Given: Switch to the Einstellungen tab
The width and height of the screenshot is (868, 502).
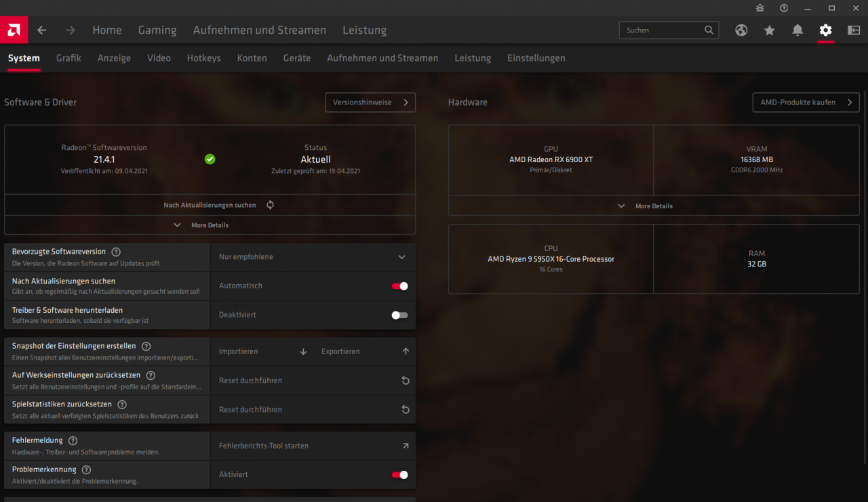Looking at the screenshot, I should tap(536, 58).
